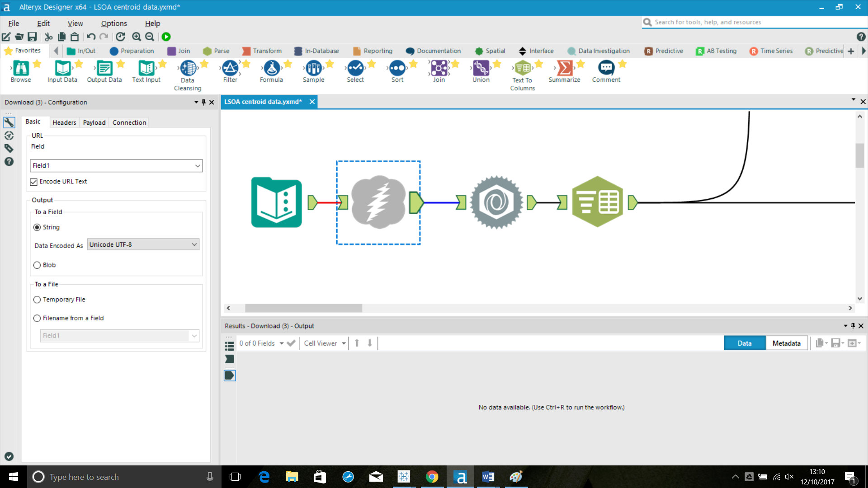Select the Blob output radio button
Image resolution: width=868 pixels, height=488 pixels.
[x=37, y=264]
